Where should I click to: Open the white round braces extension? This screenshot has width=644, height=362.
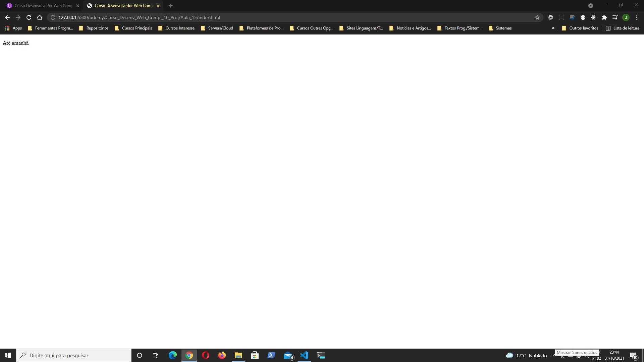tap(583, 17)
